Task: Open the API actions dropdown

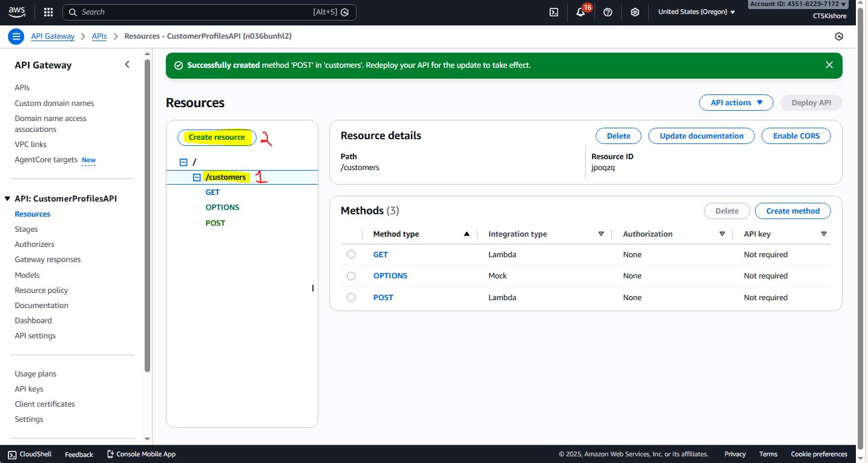Action: [x=736, y=103]
